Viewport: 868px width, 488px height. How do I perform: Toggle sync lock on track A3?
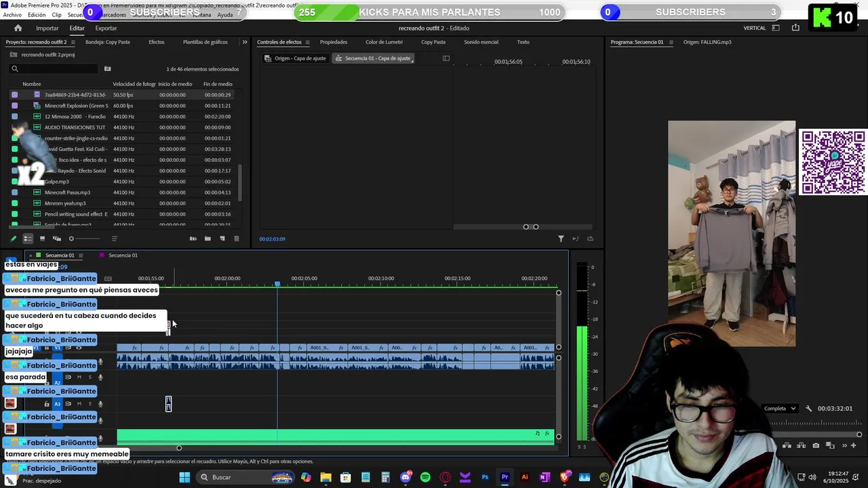coord(68,404)
